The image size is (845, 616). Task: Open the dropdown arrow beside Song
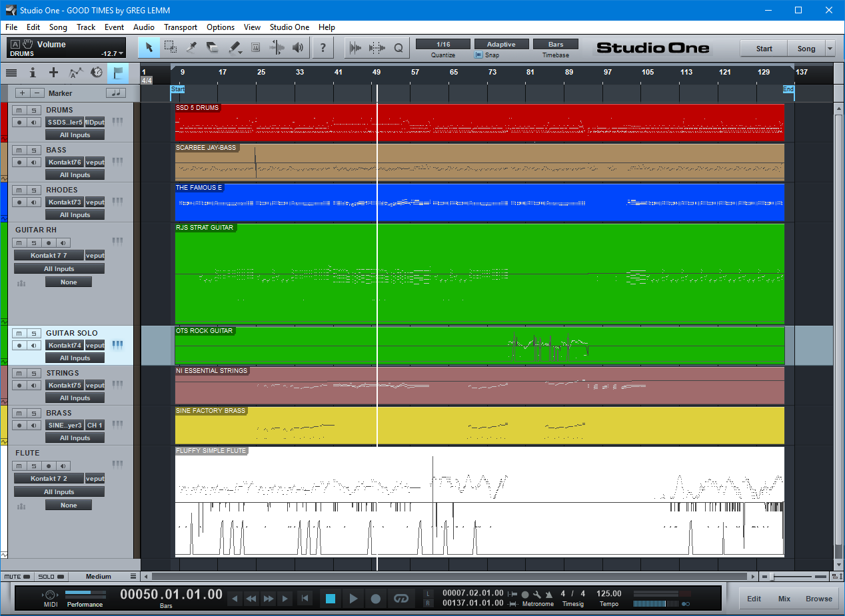pyautogui.click(x=830, y=49)
